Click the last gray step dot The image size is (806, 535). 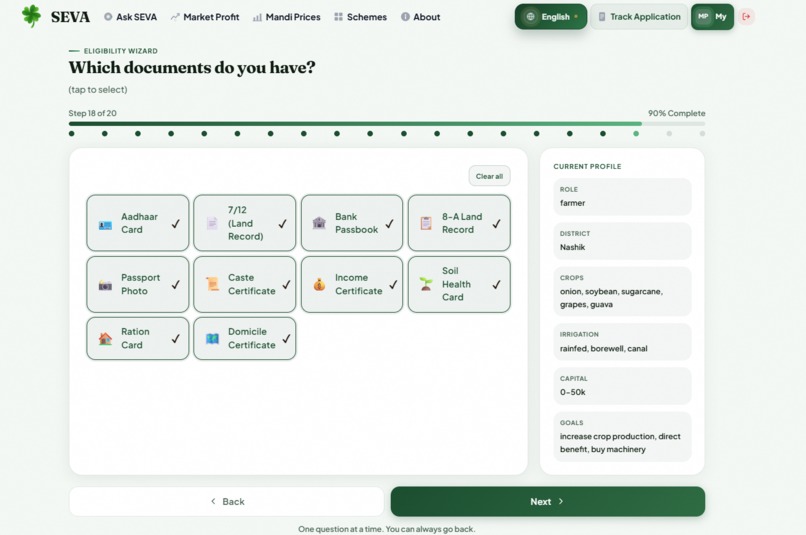click(x=702, y=134)
